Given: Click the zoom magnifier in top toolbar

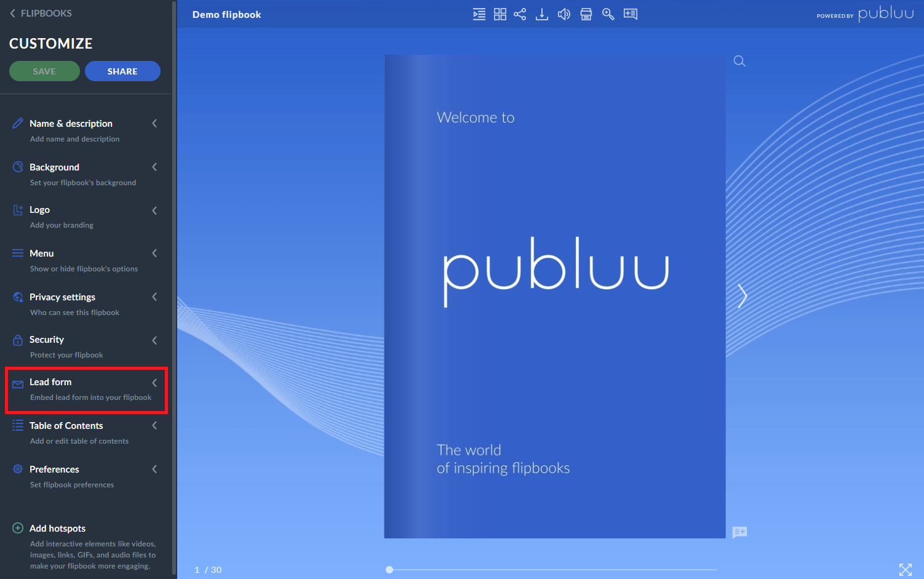Looking at the screenshot, I should click(x=608, y=14).
